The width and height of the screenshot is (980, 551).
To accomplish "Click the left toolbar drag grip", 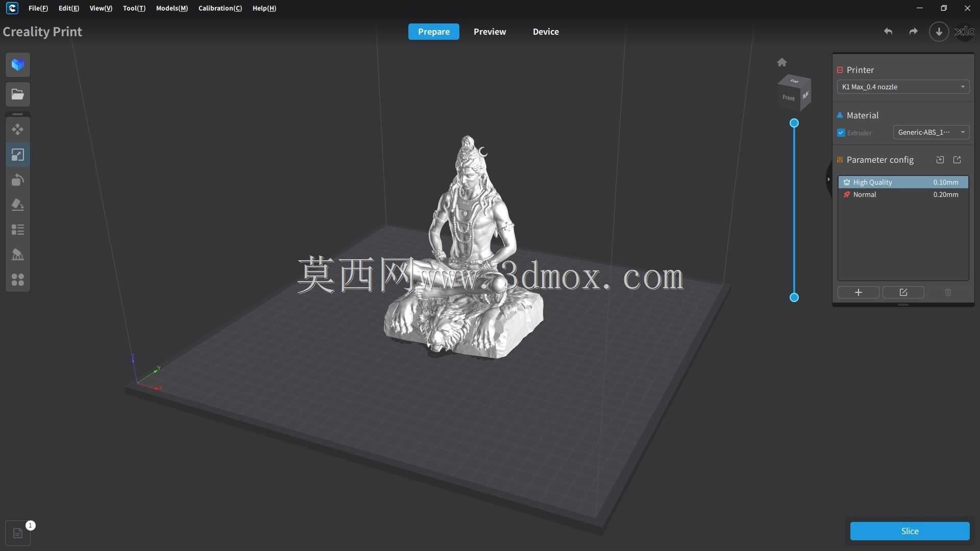I will coord(18,114).
